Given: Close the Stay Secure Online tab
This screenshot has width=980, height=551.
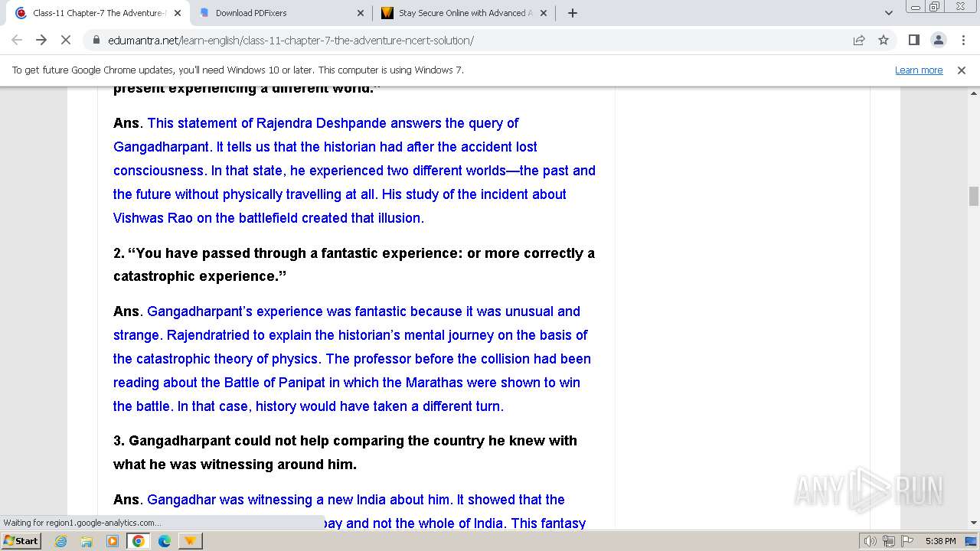Looking at the screenshot, I should (544, 13).
